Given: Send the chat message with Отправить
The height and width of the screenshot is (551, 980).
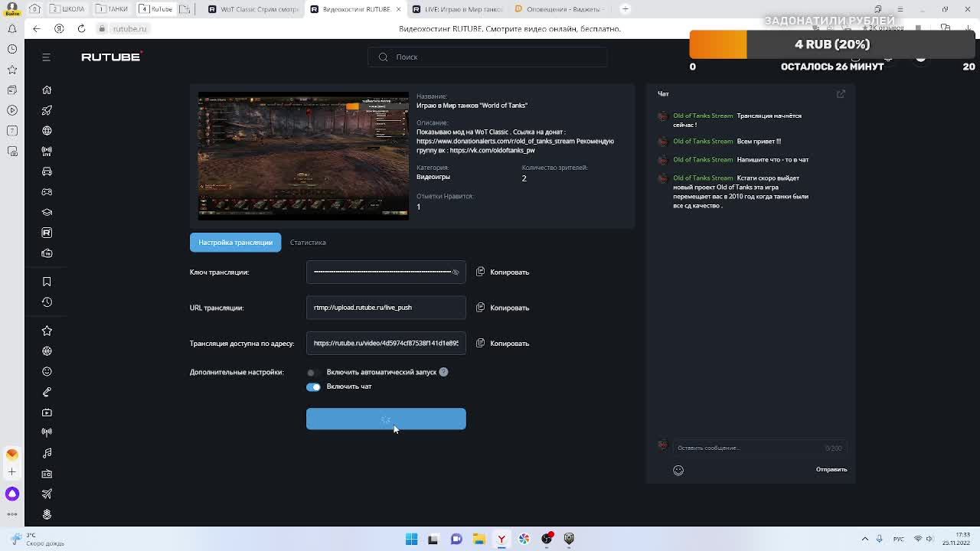Looking at the screenshot, I should click(831, 469).
